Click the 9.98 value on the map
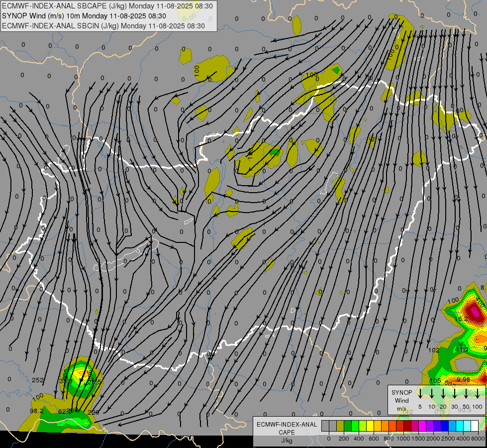Screen dimensions: 487x448 [464, 380]
